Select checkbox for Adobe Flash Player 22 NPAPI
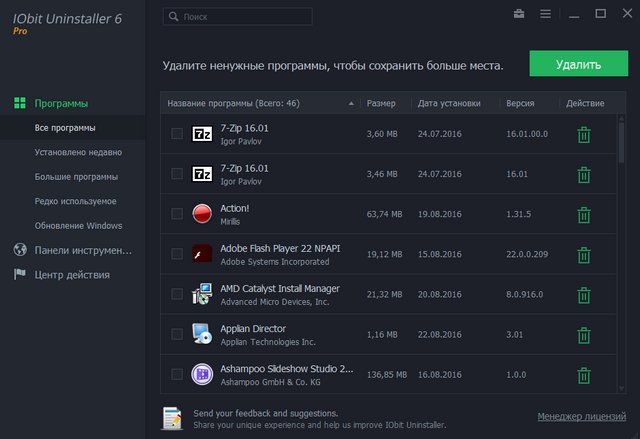 (177, 254)
